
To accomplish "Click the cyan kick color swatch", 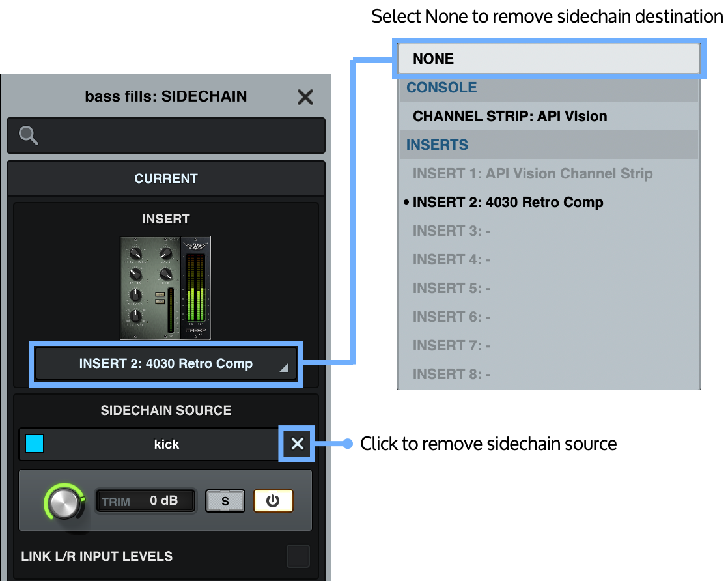I will coord(35,444).
